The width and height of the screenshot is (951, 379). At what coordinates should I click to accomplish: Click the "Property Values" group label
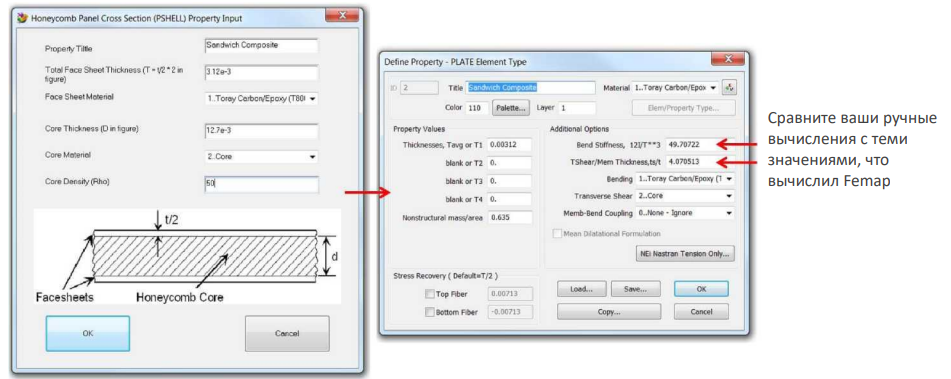(x=419, y=129)
